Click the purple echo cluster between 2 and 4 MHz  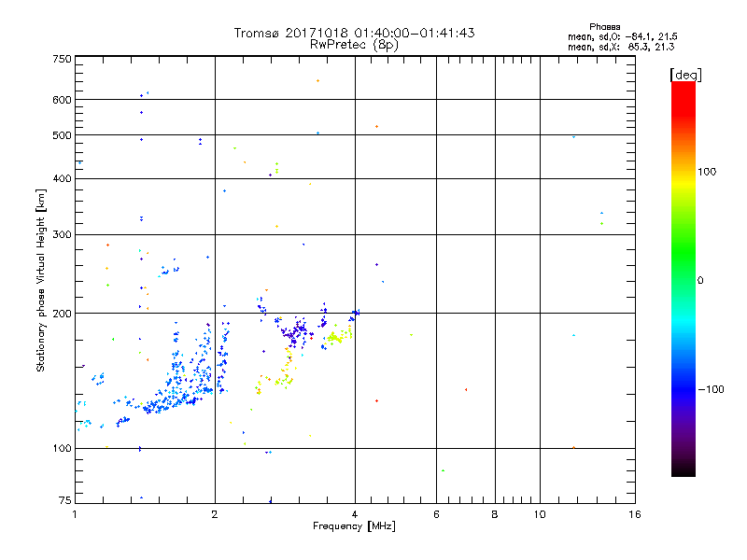coord(295,331)
